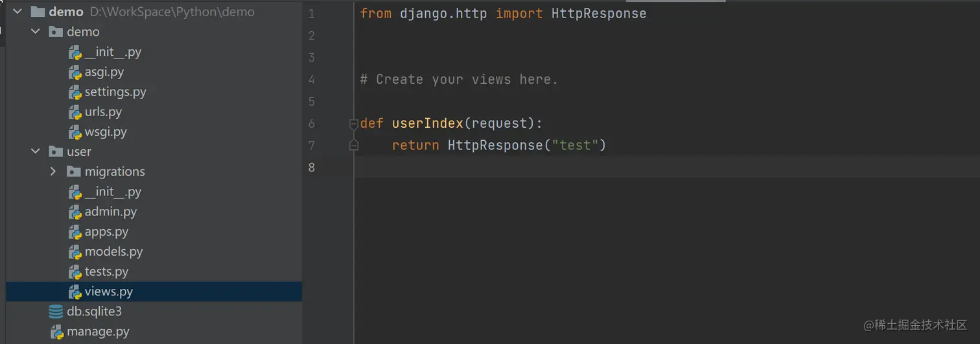Select the user folder label

tap(79, 152)
